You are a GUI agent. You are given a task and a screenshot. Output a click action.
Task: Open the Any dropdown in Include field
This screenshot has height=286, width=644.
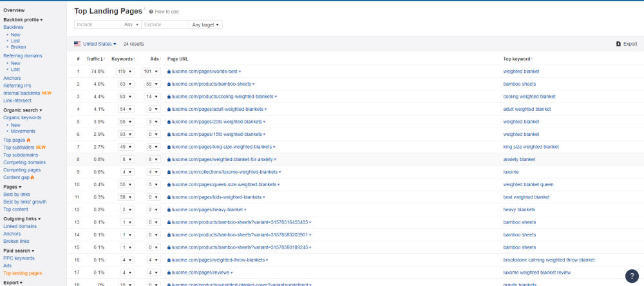(x=132, y=24)
